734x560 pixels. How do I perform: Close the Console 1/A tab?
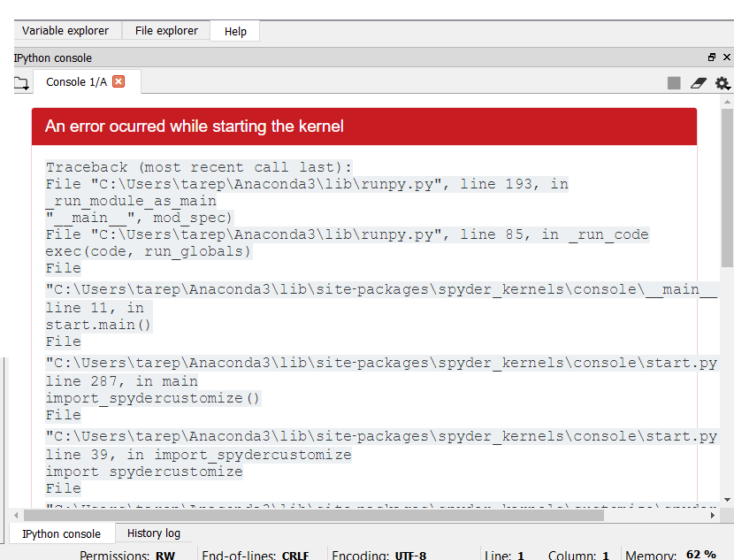[x=119, y=81]
